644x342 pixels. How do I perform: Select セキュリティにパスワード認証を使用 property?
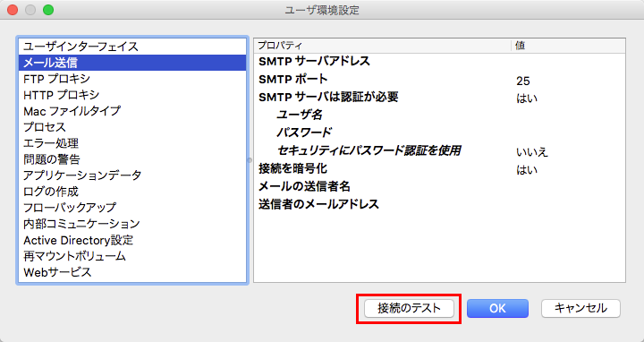point(439,150)
